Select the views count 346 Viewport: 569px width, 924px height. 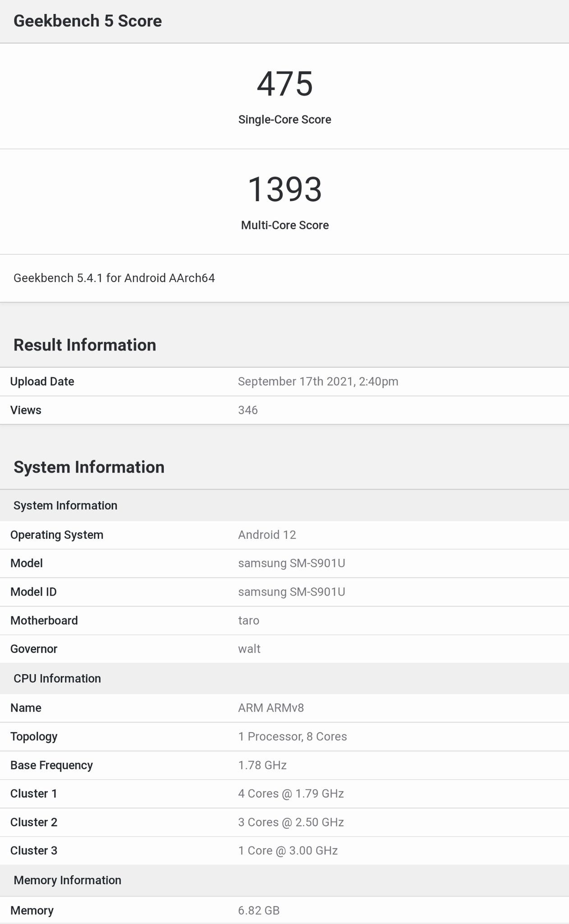point(248,410)
